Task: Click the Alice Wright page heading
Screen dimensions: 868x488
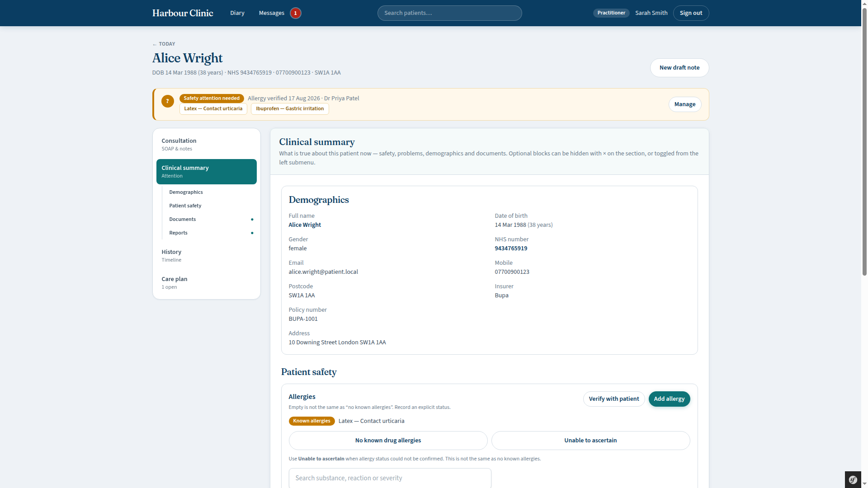Action: [x=187, y=58]
